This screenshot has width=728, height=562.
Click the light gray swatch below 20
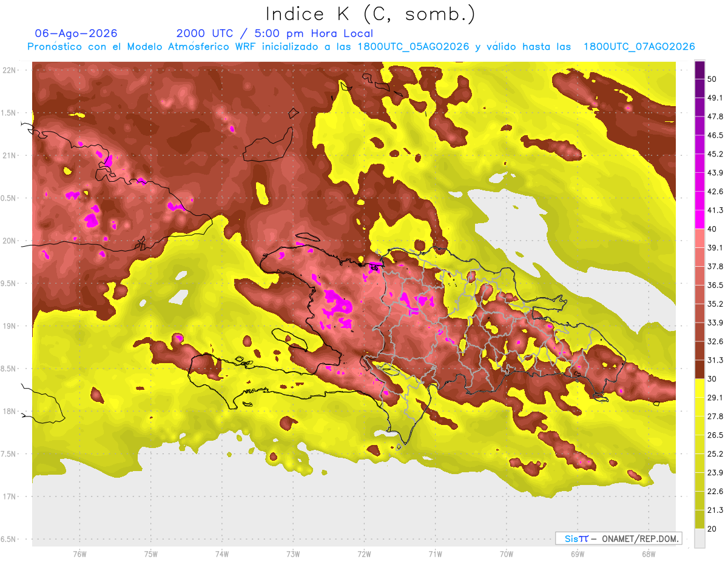(699, 538)
